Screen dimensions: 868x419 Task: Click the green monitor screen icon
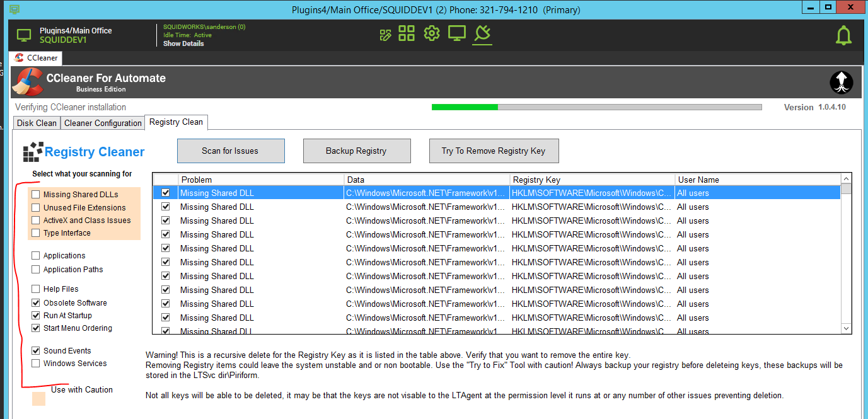coord(456,33)
